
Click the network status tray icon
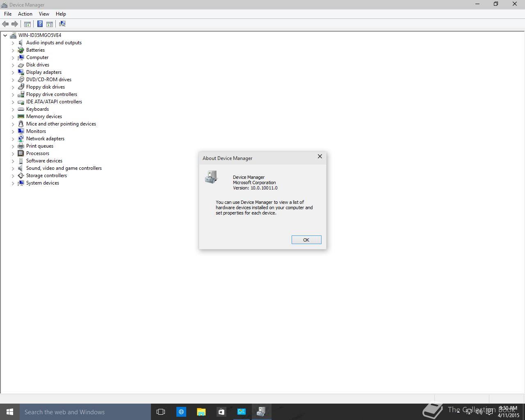[468, 412]
